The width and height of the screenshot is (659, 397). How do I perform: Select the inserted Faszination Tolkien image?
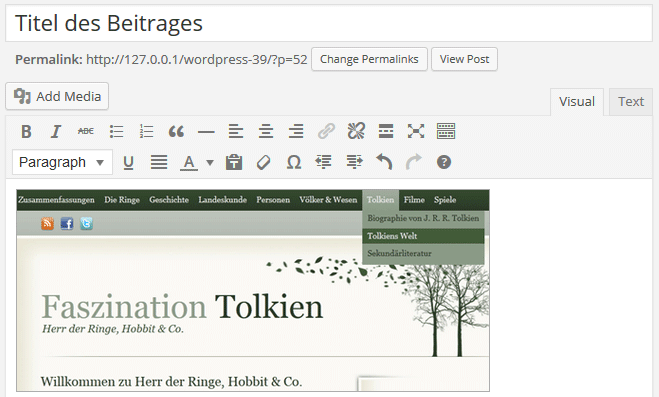click(x=253, y=290)
